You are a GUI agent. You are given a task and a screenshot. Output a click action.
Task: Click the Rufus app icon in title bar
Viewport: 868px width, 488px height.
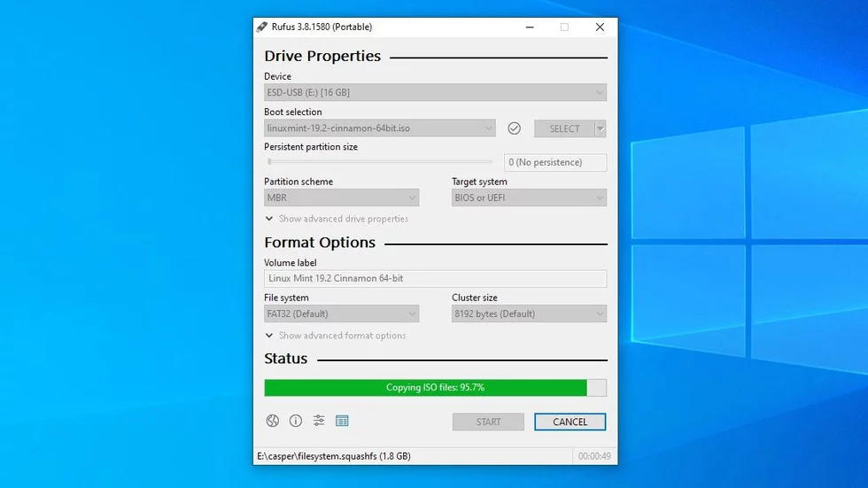pos(262,27)
